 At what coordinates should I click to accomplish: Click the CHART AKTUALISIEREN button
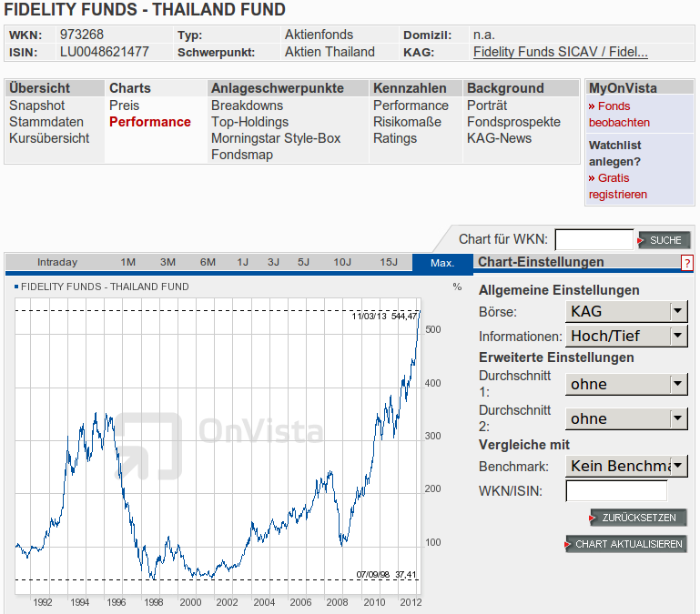pyautogui.click(x=626, y=544)
